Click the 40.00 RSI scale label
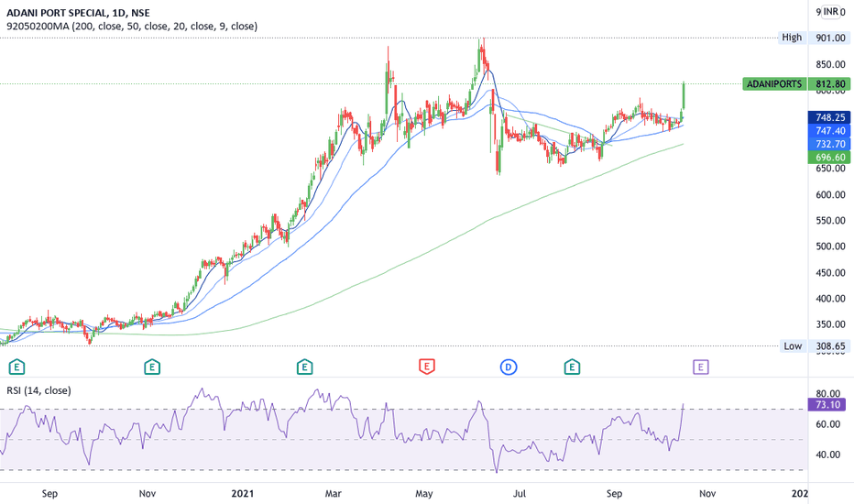 coord(827,455)
